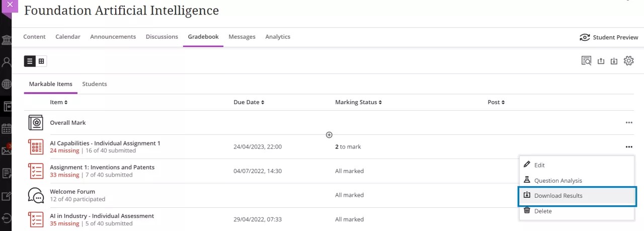Enable Student Preview mode
Screen dimensions: 644x231
point(609,37)
